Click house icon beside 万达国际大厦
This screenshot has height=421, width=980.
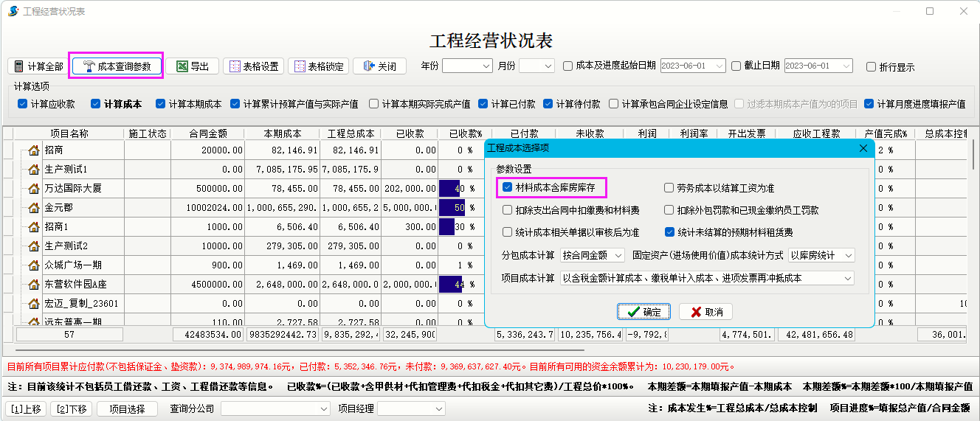pyautogui.click(x=34, y=189)
